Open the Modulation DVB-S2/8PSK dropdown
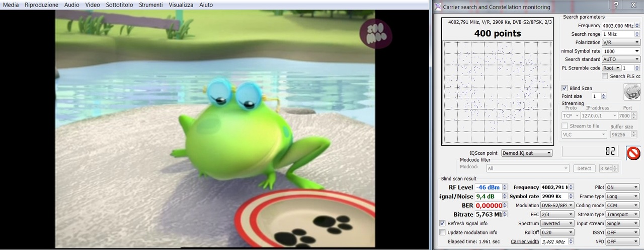The image size is (644, 250). point(557,205)
